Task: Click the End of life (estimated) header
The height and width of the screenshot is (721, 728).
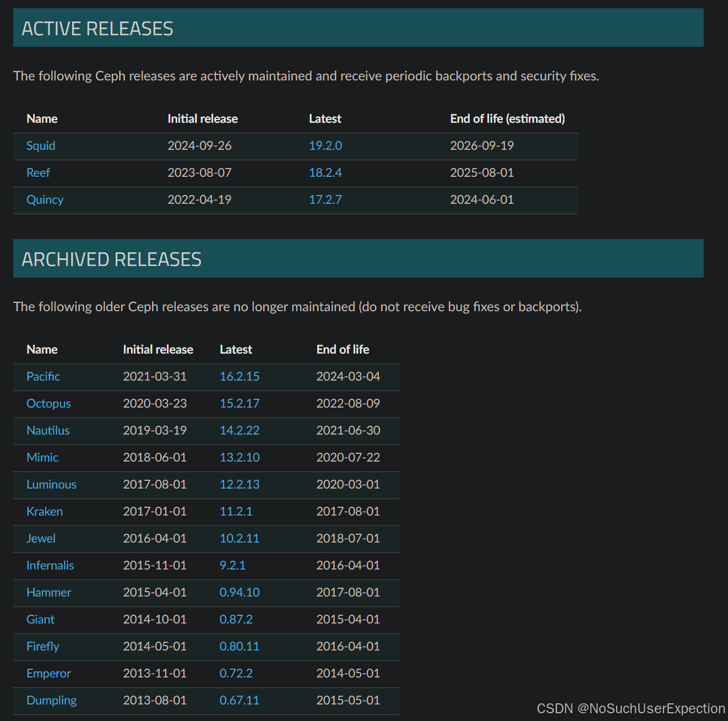Action: [508, 119]
